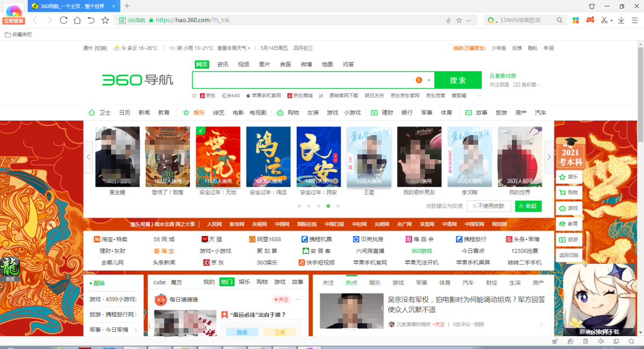Viewport: 644px width, 349px height.
Task: Click the 返回旧版 sidebar button
Action: (x=569, y=255)
